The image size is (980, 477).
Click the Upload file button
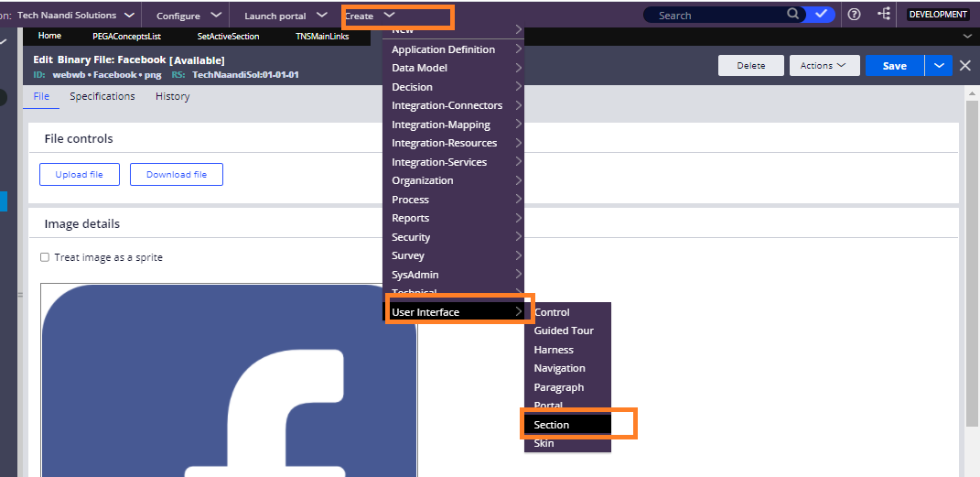80,175
